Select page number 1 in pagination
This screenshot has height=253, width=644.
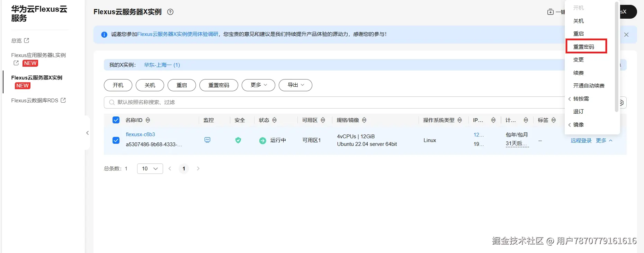184,169
